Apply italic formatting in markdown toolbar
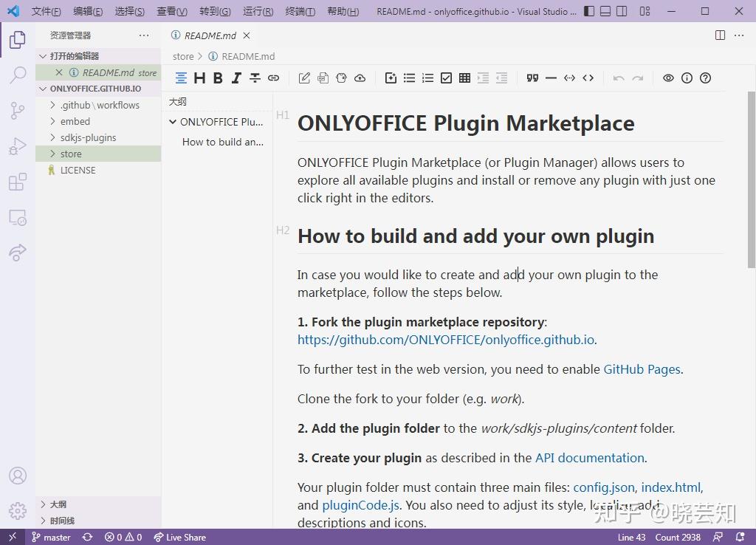The image size is (756, 545). tap(236, 78)
